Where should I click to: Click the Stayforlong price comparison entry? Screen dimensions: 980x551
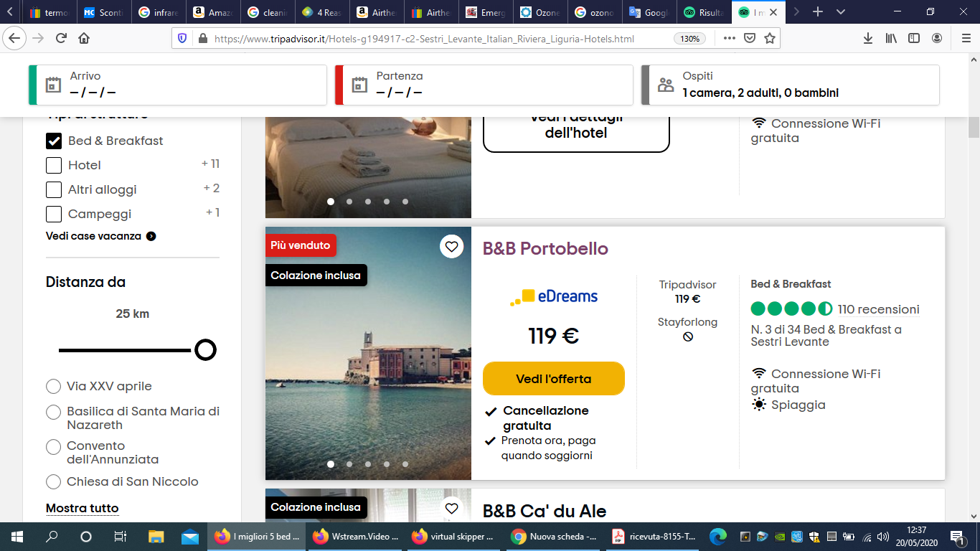[x=688, y=329]
